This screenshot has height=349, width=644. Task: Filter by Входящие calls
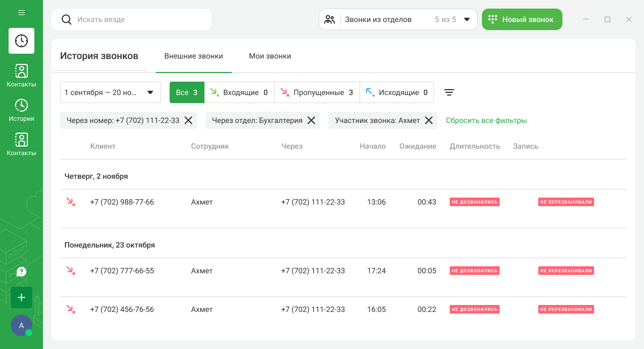239,92
